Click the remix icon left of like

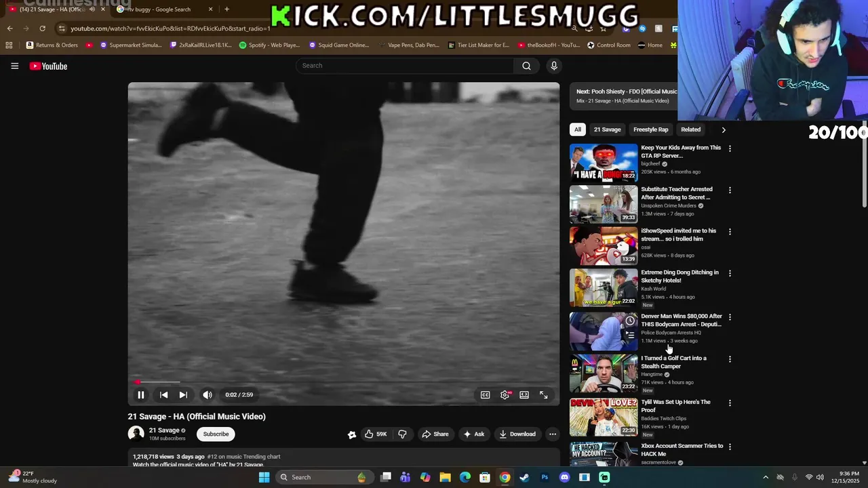pos(351,434)
